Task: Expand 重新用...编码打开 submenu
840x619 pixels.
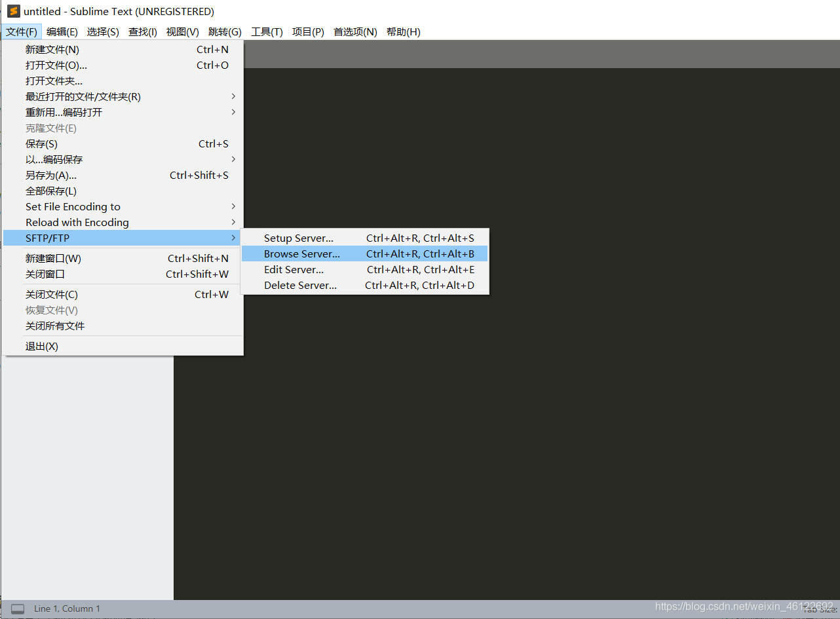Action: 123,112
